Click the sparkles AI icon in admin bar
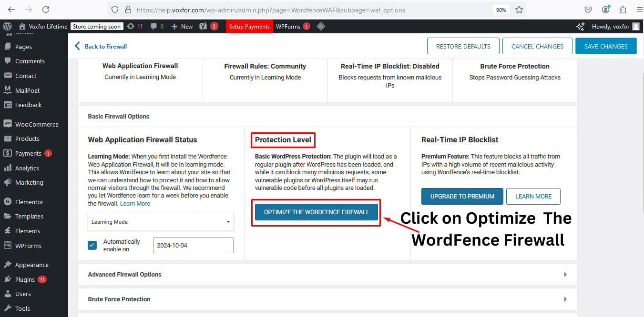This screenshot has width=644, height=317. click(x=580, y=26)
